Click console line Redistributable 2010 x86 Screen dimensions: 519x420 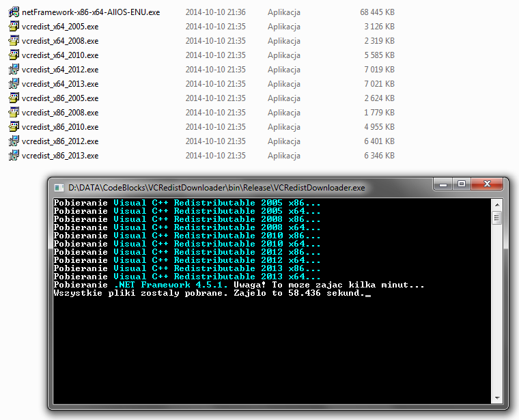[187, 236]
